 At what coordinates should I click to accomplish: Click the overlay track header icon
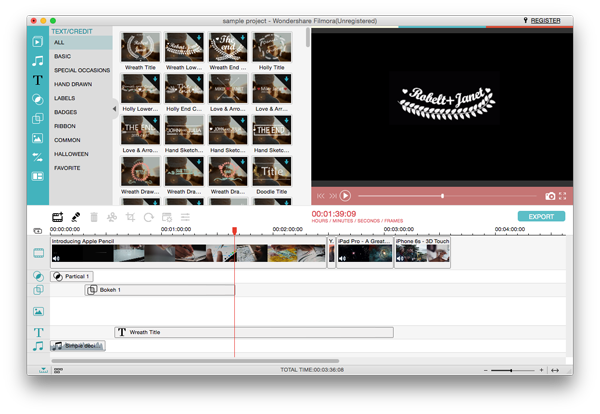coord(38,290)
